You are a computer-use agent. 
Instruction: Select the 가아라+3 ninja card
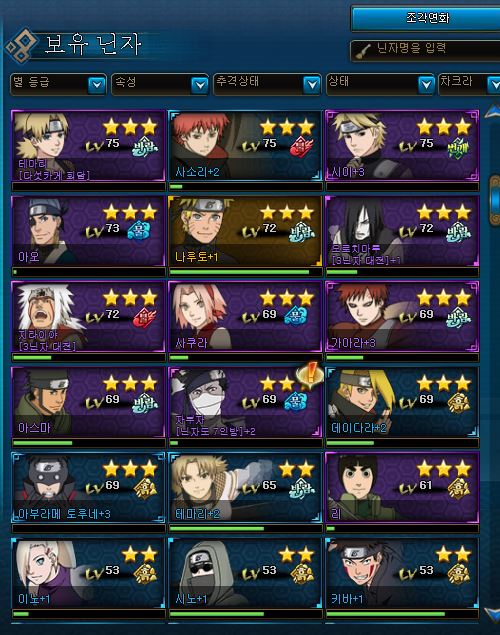402,316
